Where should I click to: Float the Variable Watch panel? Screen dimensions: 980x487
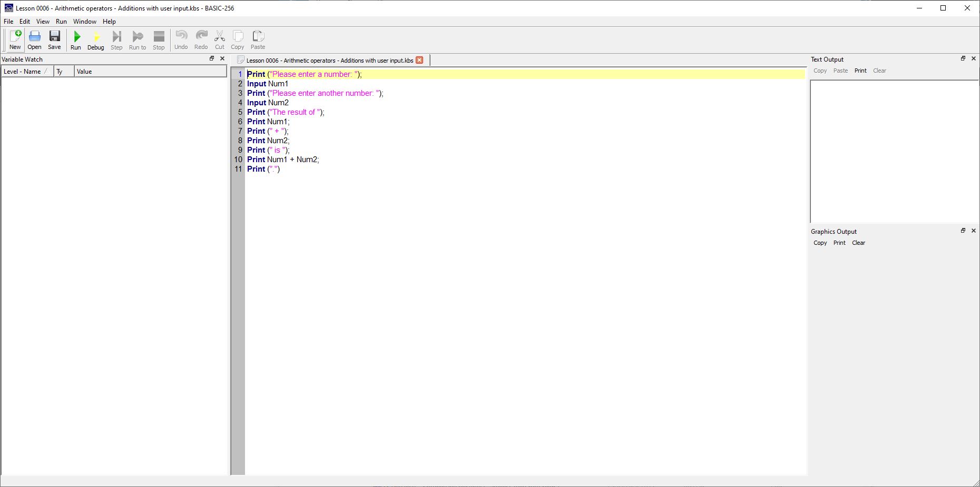pyautogui.click(x=212, y=58)
